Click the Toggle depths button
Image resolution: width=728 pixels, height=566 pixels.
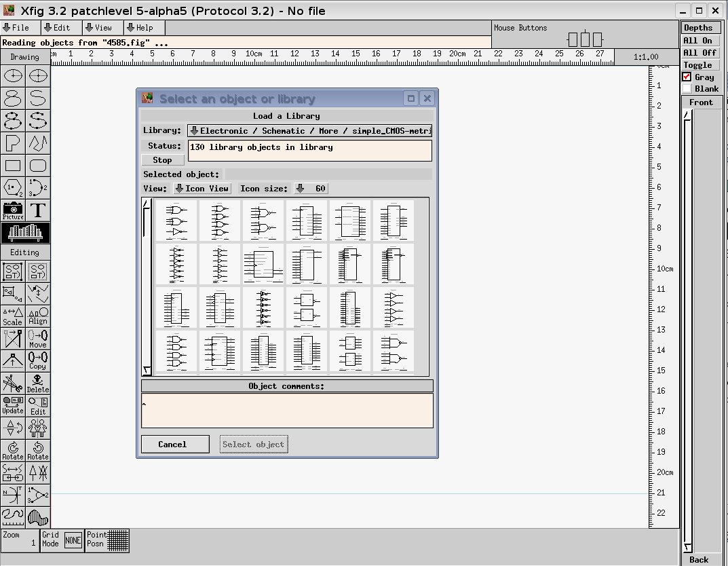point(697,65)
